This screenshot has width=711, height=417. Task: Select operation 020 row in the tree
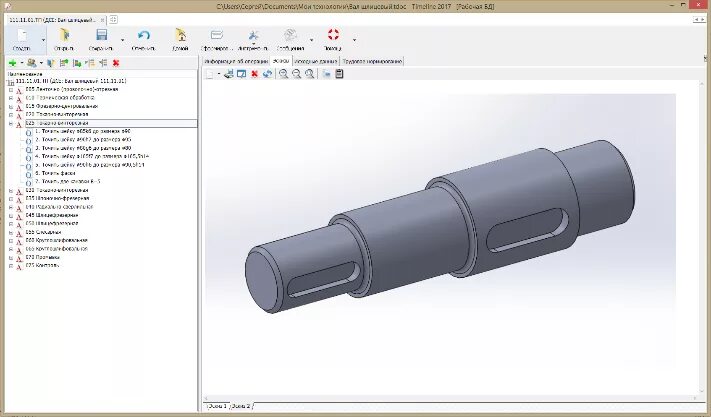[x=57, y=114]
